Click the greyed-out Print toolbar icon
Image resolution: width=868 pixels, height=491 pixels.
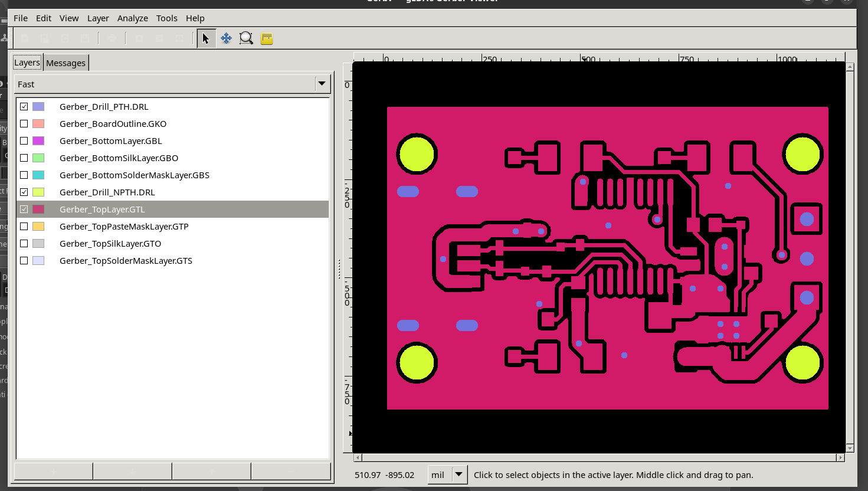click(112, 38)
